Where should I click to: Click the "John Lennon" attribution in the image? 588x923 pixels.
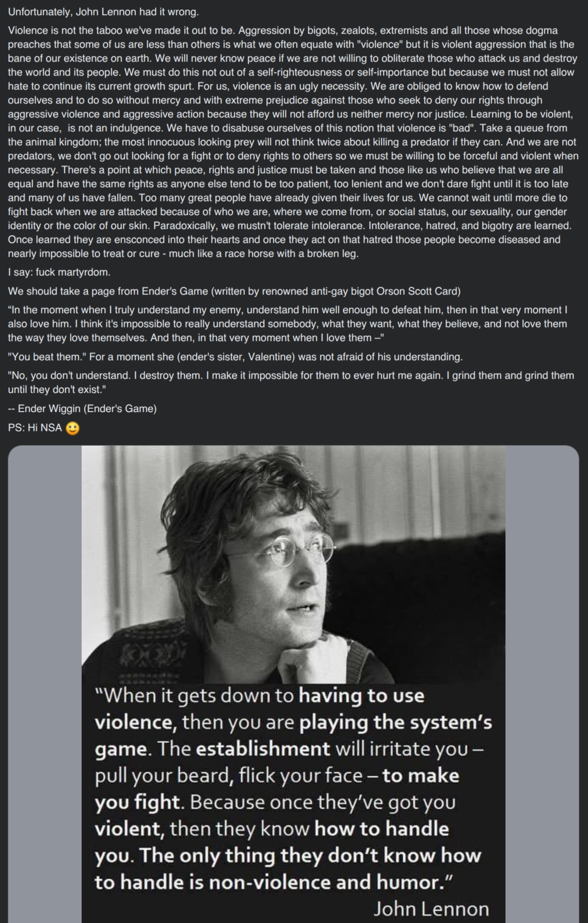point(431,909)
